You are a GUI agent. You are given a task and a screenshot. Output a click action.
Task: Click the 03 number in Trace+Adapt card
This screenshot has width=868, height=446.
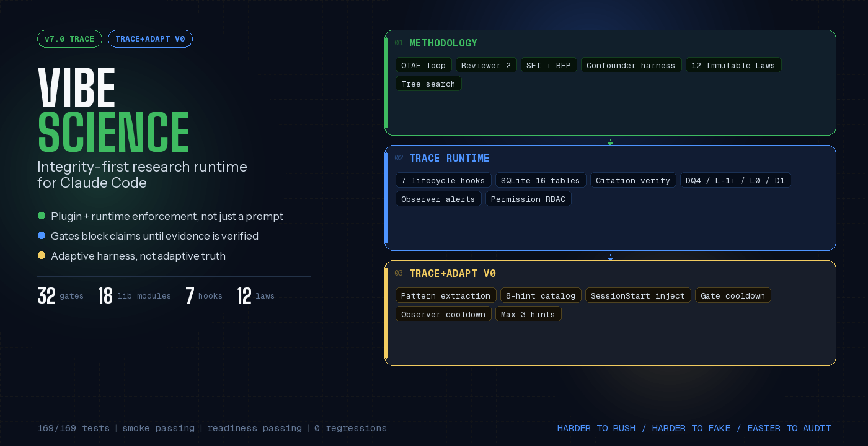pyautogui.click(x=399, y=273)
